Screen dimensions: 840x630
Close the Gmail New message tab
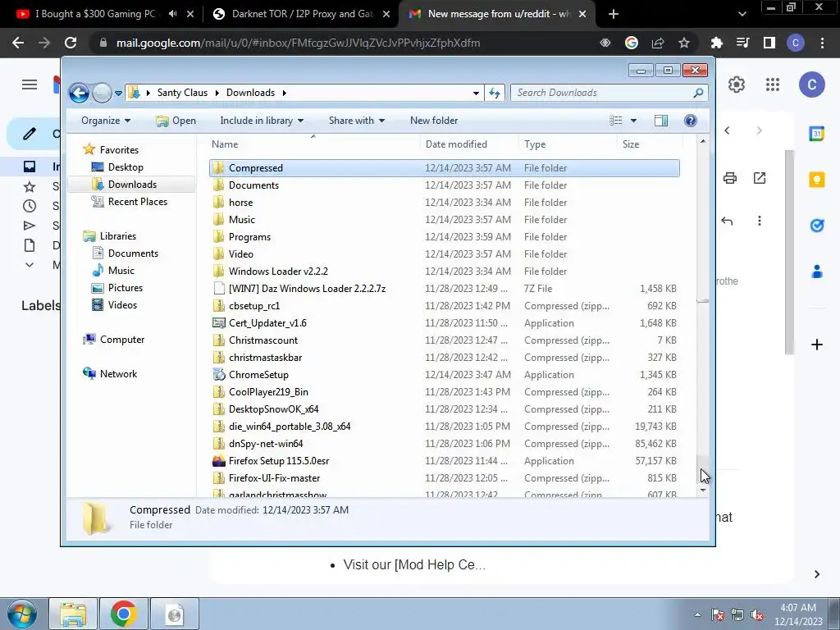583,14
